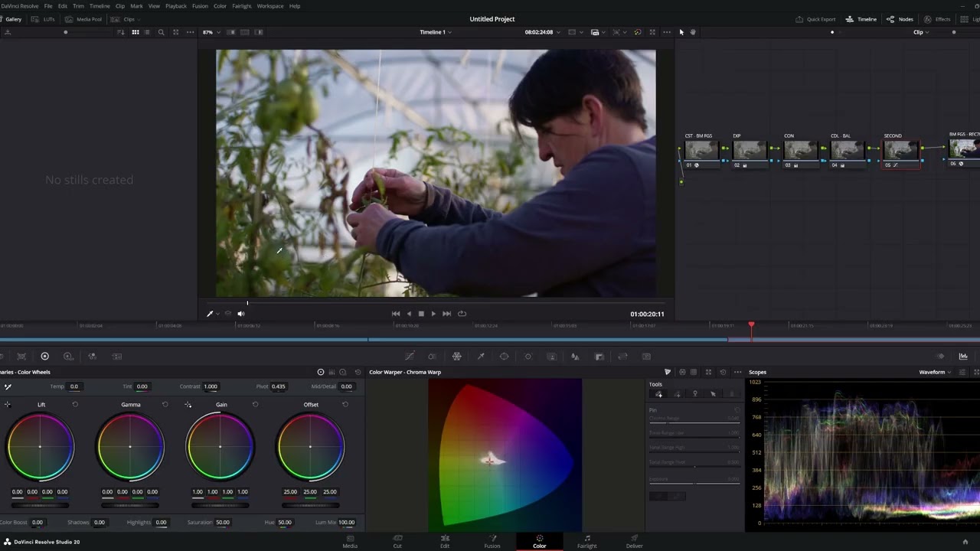Viewport: 980px width, 551px height.
Task: Open the Waveform scope type dropdown
Action: pos(936,372)
